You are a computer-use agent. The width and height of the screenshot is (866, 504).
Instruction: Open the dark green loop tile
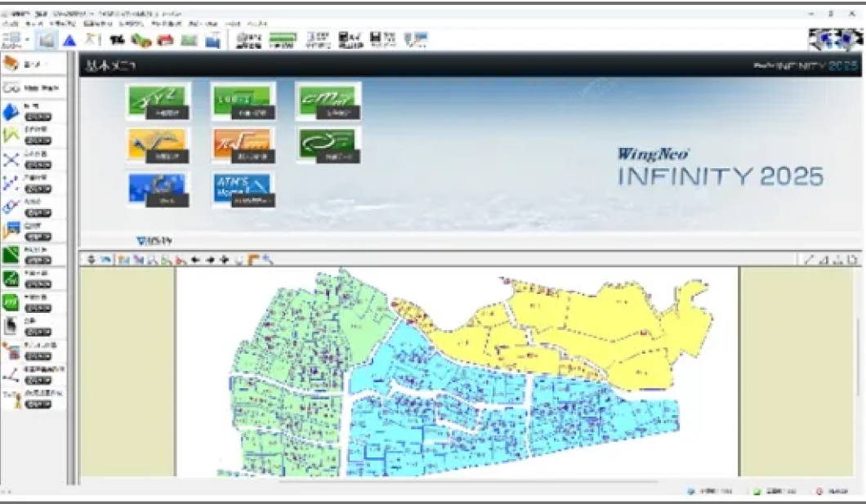coord(328,145)
